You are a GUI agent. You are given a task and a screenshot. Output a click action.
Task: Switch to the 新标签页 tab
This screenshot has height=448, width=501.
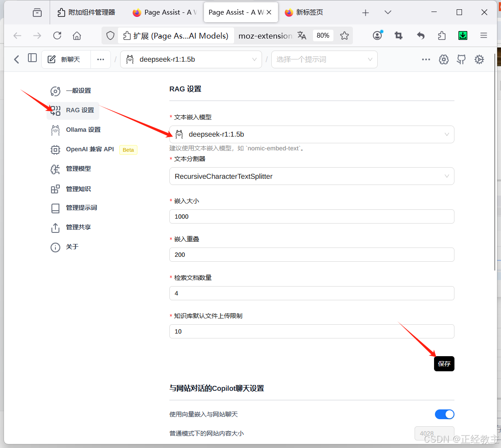pos(304,12)
